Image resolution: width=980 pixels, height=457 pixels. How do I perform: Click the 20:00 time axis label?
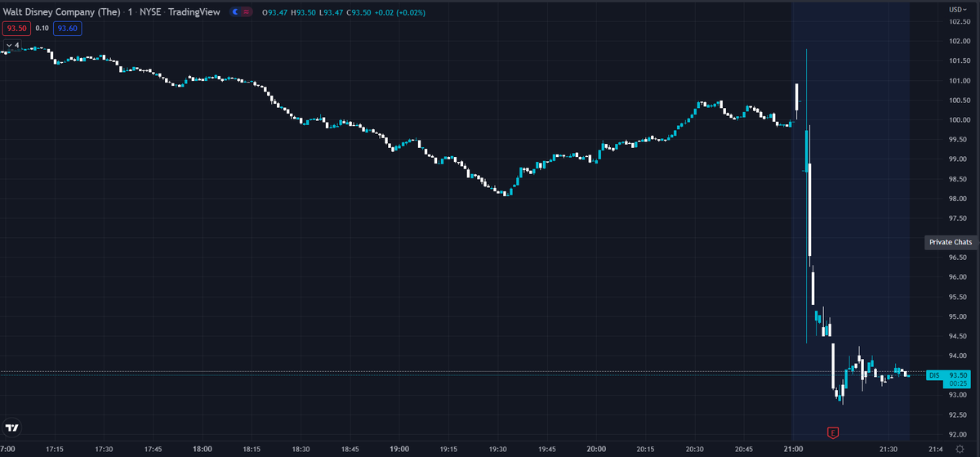pyautogui.click(x=596, y=449)
